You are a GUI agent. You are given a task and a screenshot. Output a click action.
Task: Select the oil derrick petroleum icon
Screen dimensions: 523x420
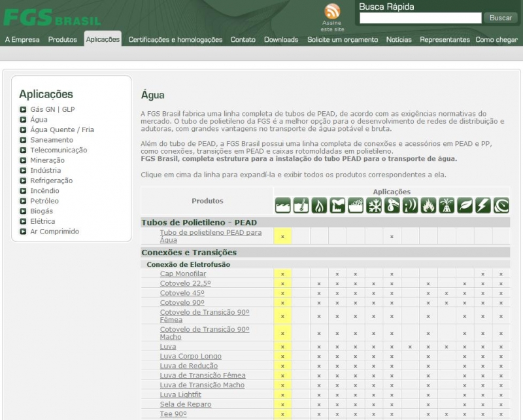point(447,205)
